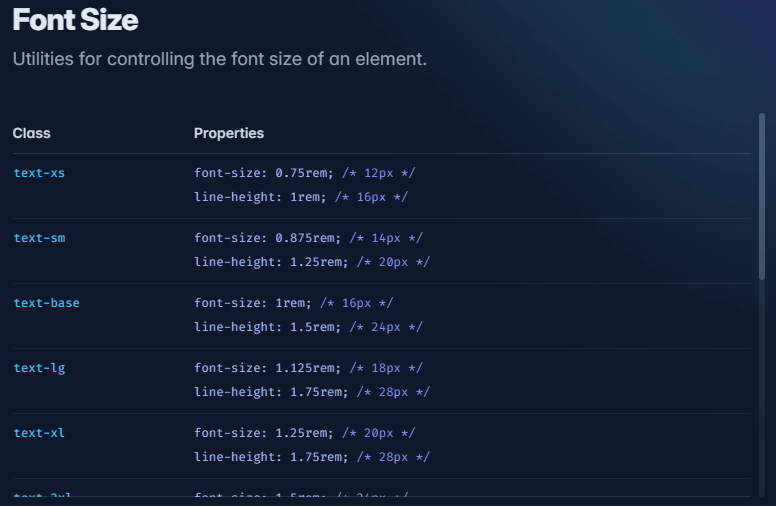Click the font-size 1rem property line
This screenshot has width=776, height=506.
(x=293, y=303)
